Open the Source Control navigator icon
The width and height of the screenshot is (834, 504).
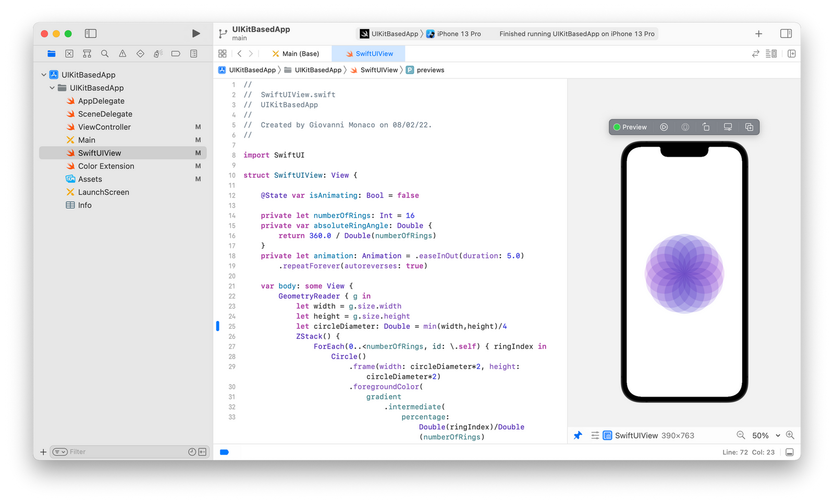click(x=69, y=53)
